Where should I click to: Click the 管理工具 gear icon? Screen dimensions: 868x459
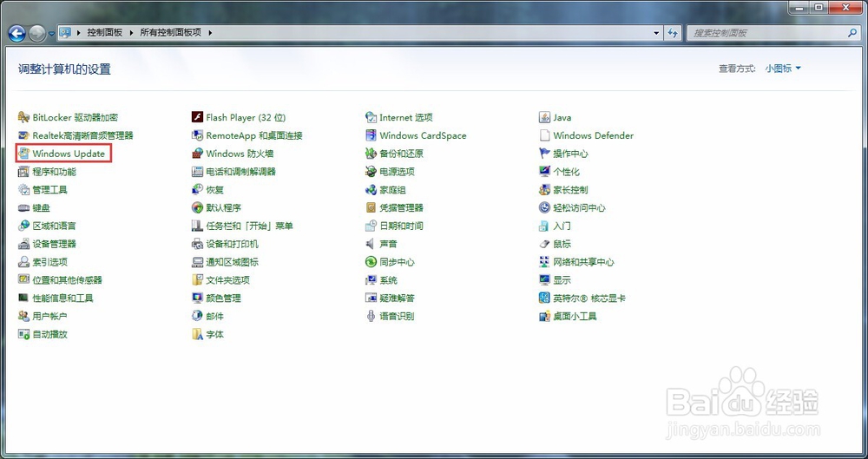[x=23, y=190]
